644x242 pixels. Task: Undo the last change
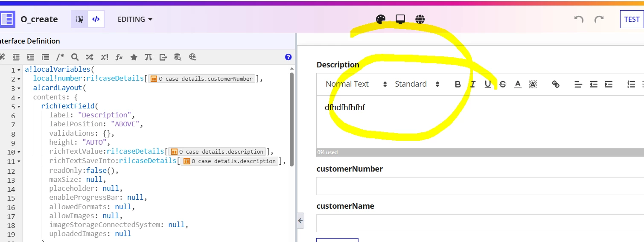579,19
